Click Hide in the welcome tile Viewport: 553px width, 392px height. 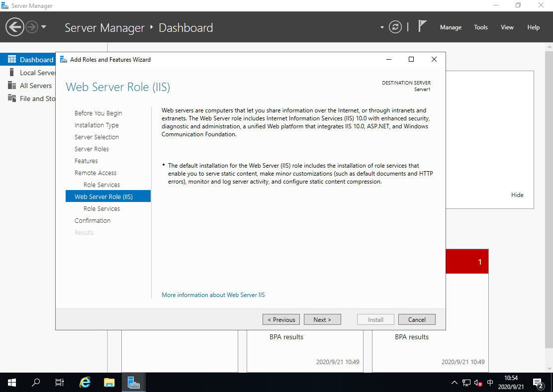[517, 195]
